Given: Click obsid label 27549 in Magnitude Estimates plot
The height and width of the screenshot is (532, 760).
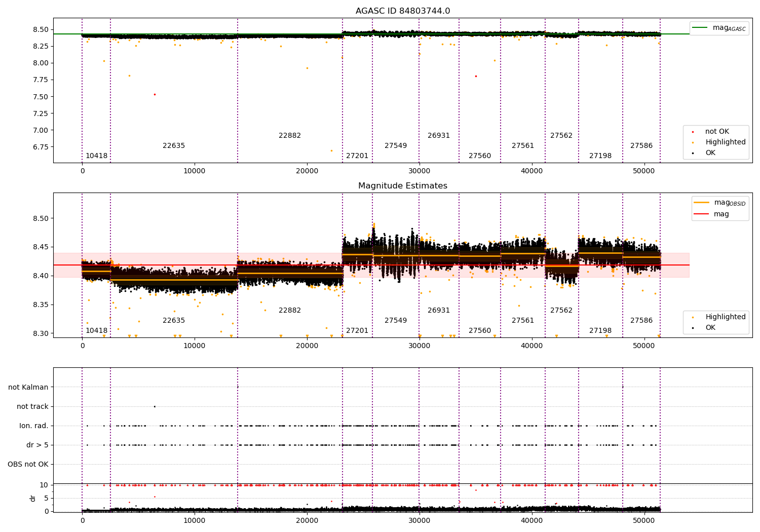Looking at the screenshot, I should pyautogui.click(x=396, y=321).
